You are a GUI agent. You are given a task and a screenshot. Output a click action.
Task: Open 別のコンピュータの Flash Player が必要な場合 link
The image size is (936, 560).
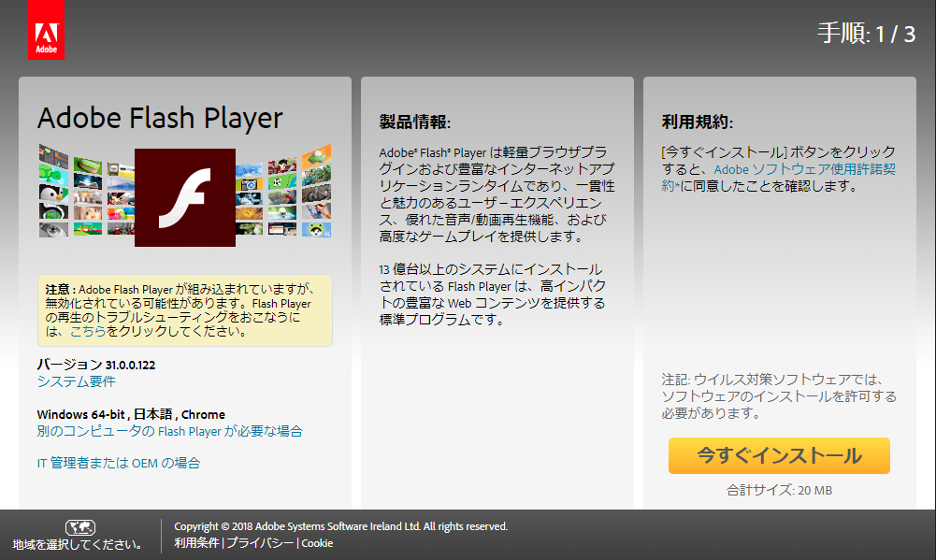(x=169, y=431)
